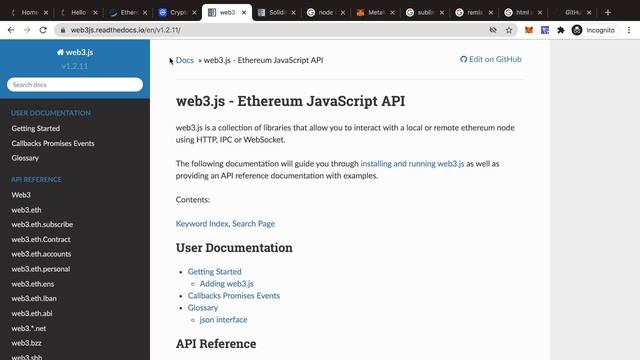Click the web3.js home icon in sidebar
The height and width of the screenshot is (360, 640).
tap(60, 52)
